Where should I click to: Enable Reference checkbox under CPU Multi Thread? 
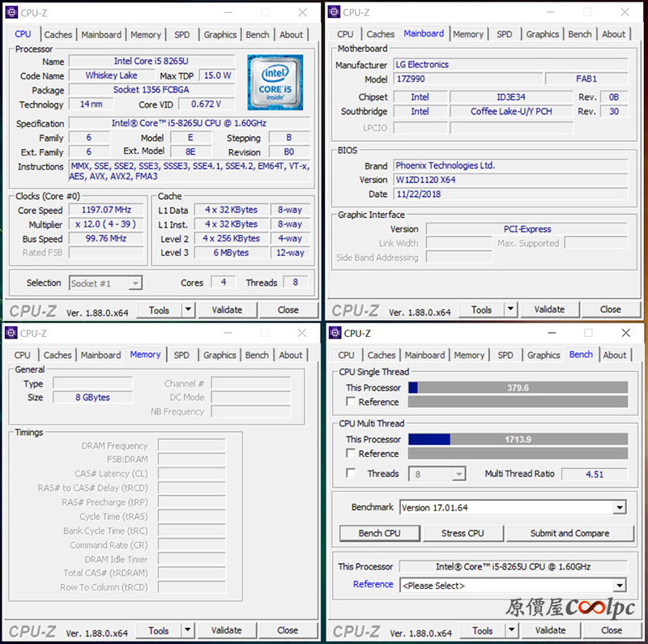351,453
